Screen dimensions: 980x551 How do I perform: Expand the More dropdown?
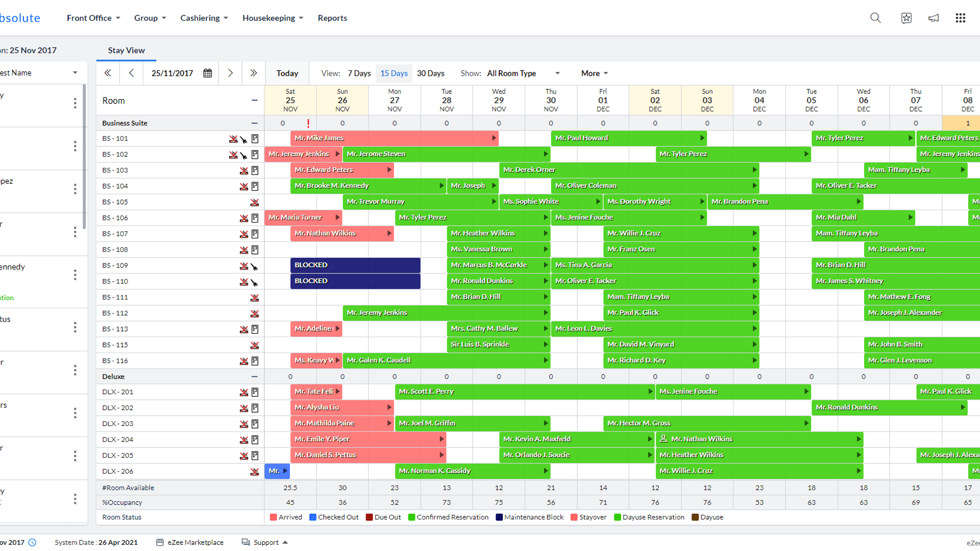point(594,73)
